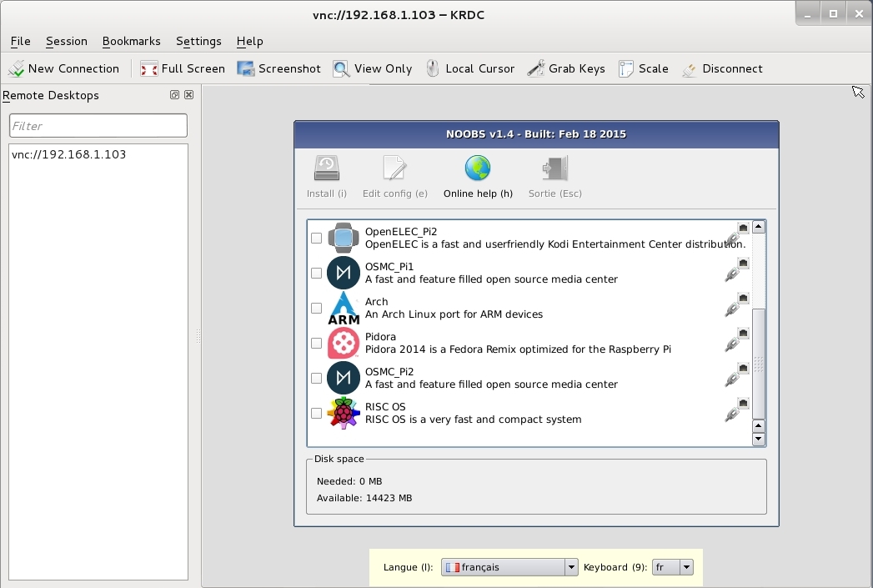This screenshot has width=873, height=588.
Task: Click the 'An Arch Linux port for ARM devices' text
Action: pyautogui.click(x=454, y=314)
